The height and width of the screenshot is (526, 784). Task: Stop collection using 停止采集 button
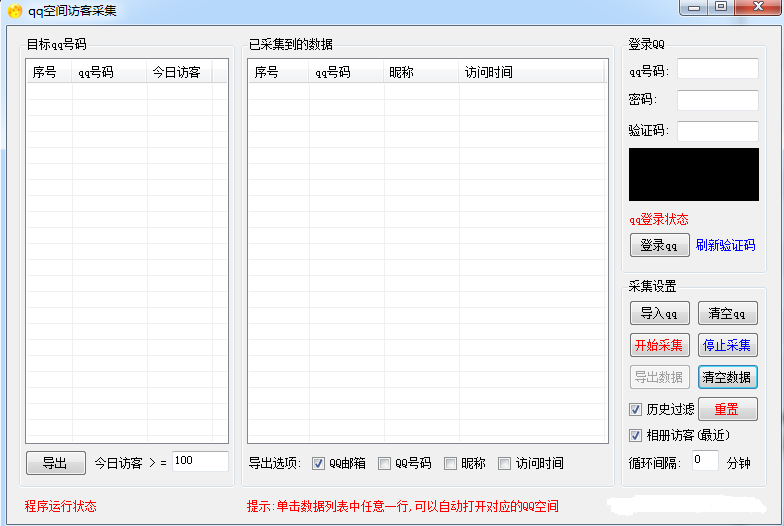point(727,345)
